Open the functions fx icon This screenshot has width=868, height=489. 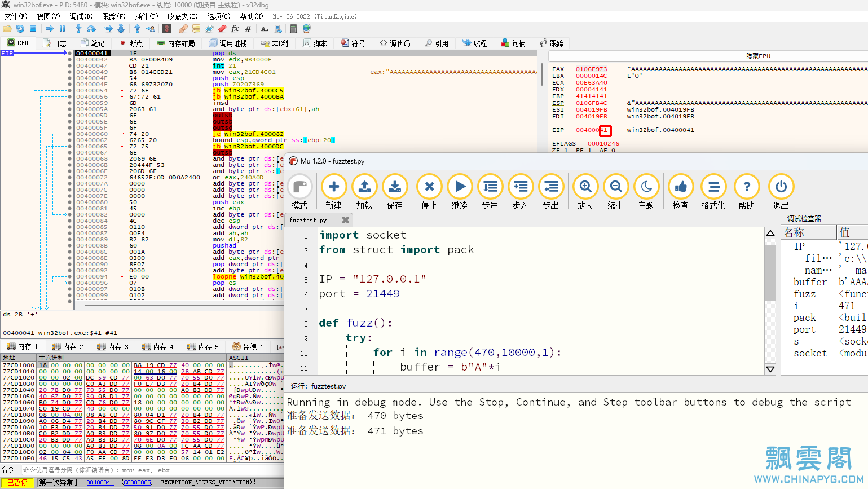pos(235,28)
